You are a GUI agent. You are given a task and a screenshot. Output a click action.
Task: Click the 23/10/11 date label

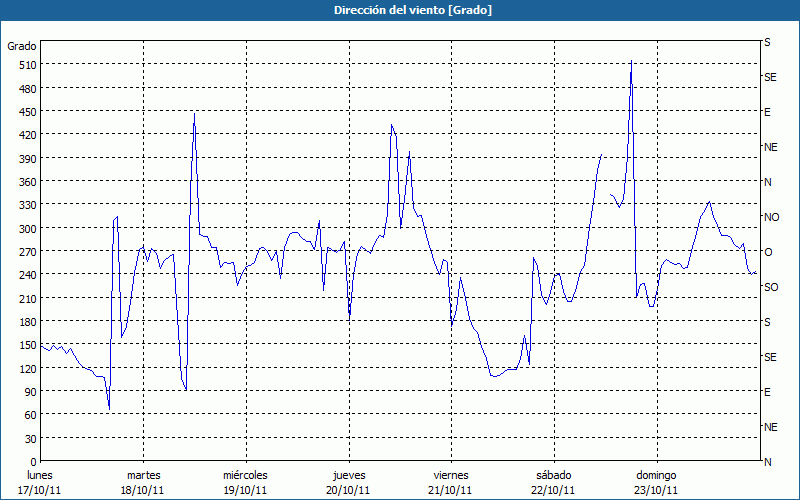click(656, 490)
